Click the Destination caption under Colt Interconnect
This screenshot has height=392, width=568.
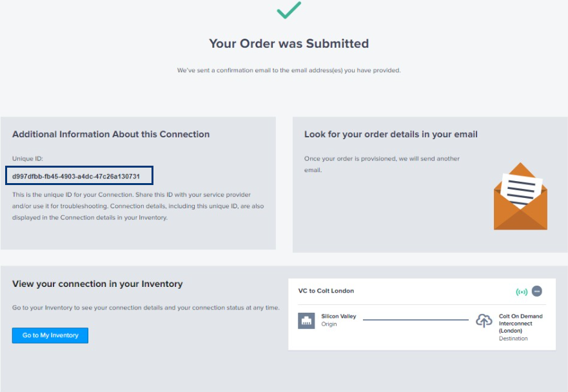click(513, 338)
